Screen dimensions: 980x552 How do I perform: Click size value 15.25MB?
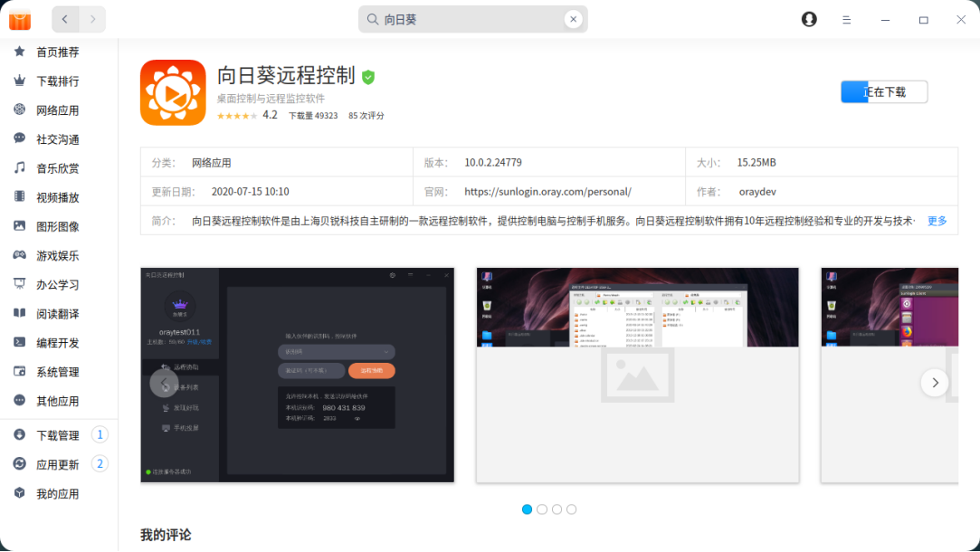click(756, 163)
